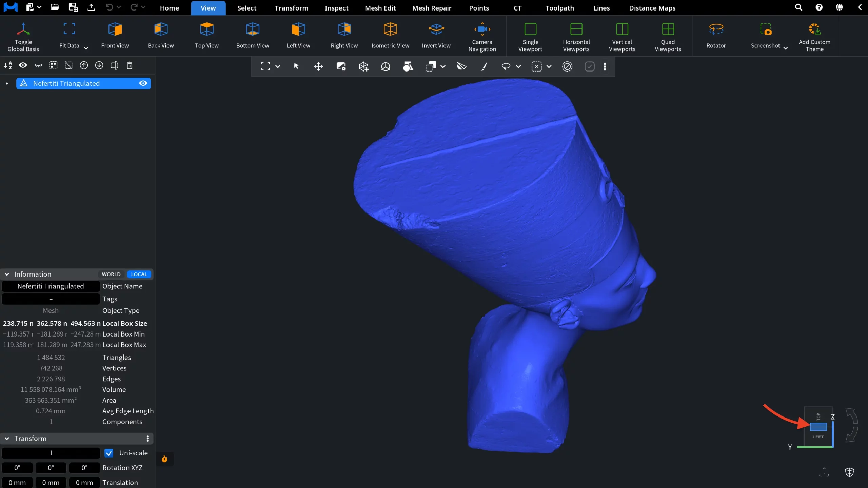
Task: Delete selected object with trash icon
Action: [130, 65]
